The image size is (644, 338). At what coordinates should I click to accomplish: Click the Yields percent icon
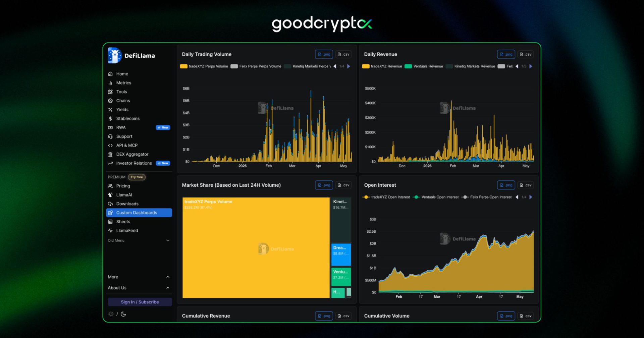click(110, 110)
